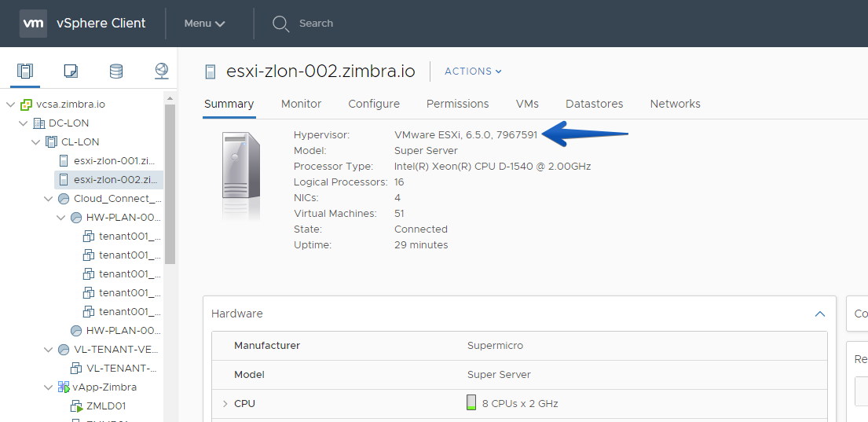Switch to the Monitor tab
Viewport: 868px width, 422px height.
click(x=301, y=104)
